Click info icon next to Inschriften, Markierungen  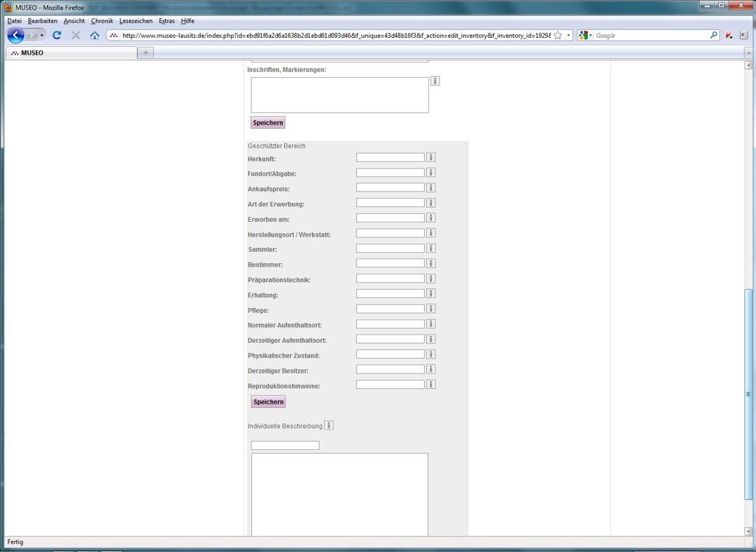tap(435, 81)
